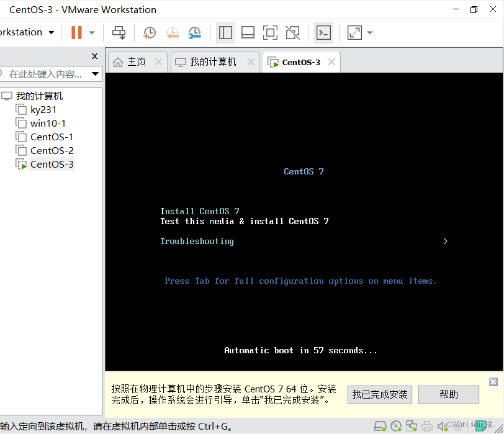
Task: Select ky231 virtual machine
Action: point(43,110)
